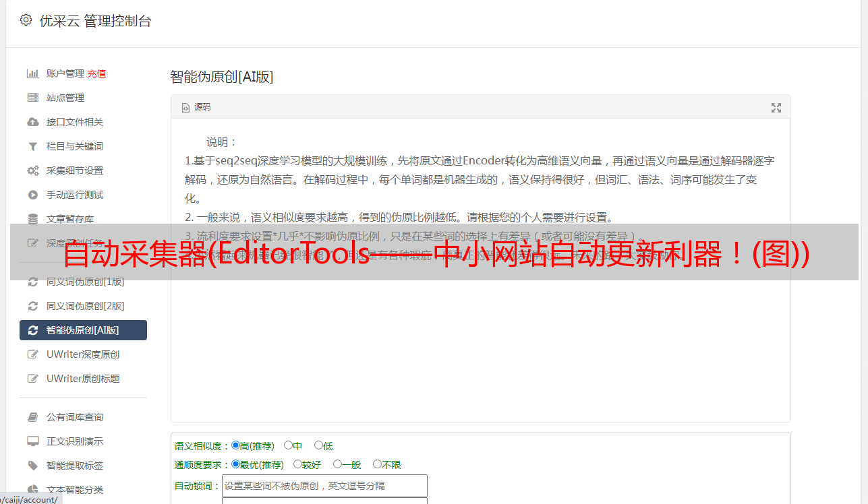868x504 pixels.
Task: Open 文本智能分类 link
Action: click(x=75, y=490)
